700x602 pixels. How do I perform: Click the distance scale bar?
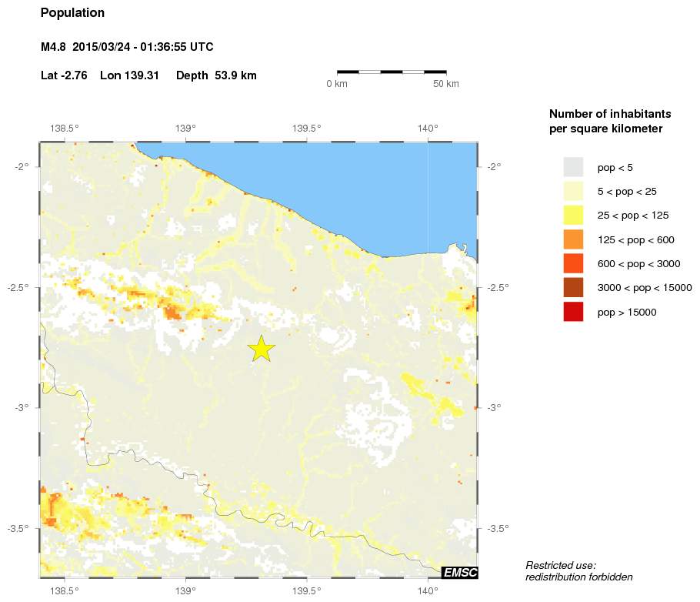pyautogui.click(x=392, y=72)
